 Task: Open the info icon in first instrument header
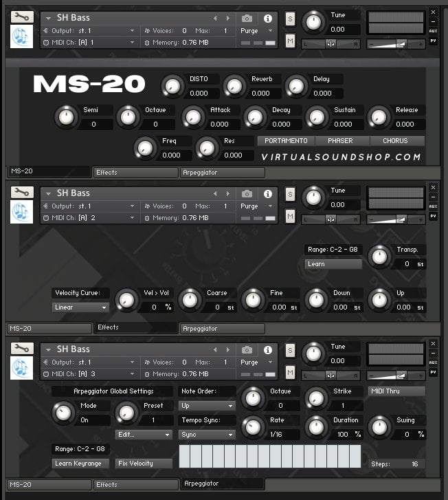pyautogui.click(x=268, y=19)
